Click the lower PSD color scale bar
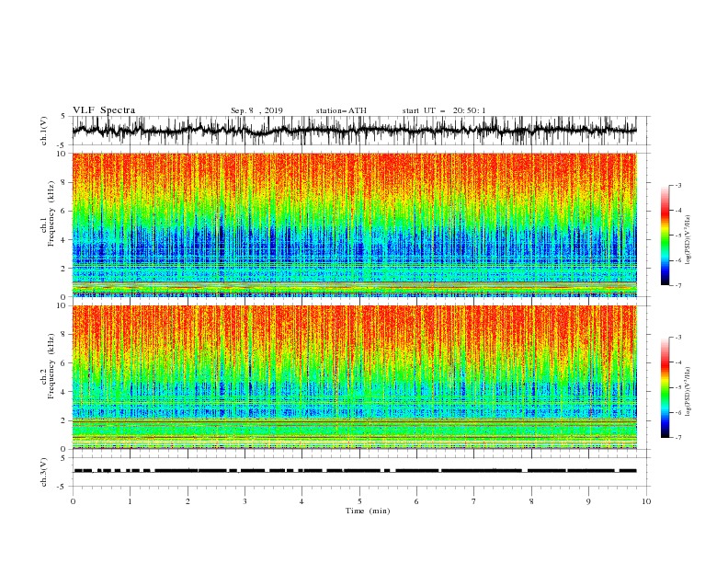The height and width of the screenshot is (563, 728). [x=665, y=387]
